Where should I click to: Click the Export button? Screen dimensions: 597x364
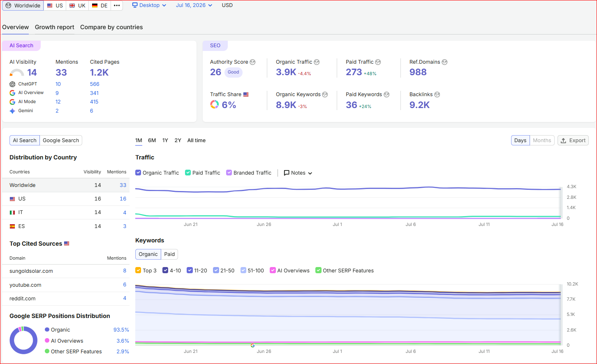[x=573, y=141]
